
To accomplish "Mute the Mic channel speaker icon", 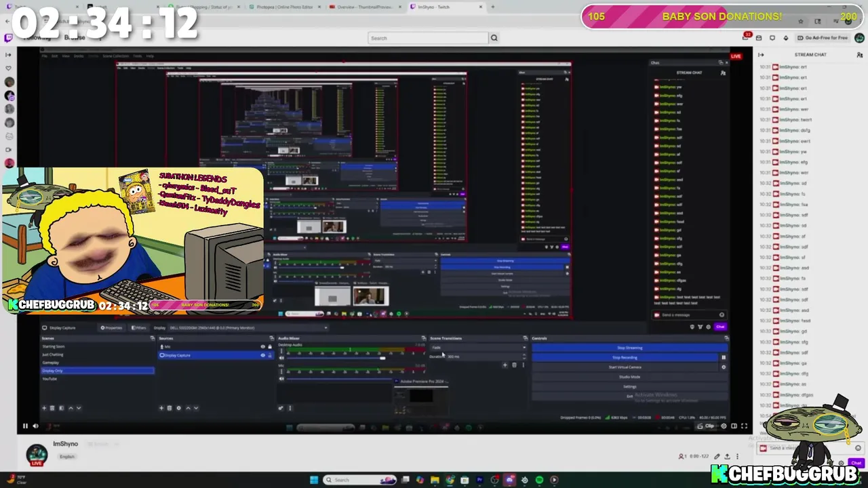I will tap(281, 378).
